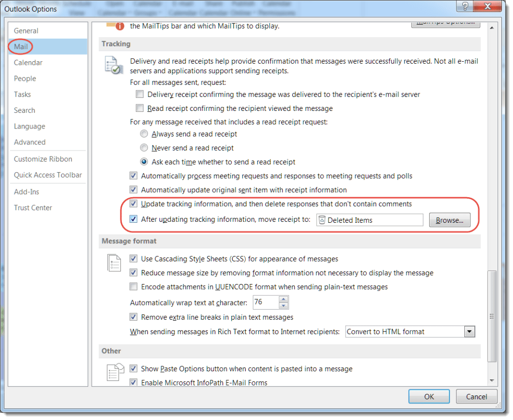Click the Browse button for receipt destination
This screenshot has width=513, height=420.
(x=449, y=220)
